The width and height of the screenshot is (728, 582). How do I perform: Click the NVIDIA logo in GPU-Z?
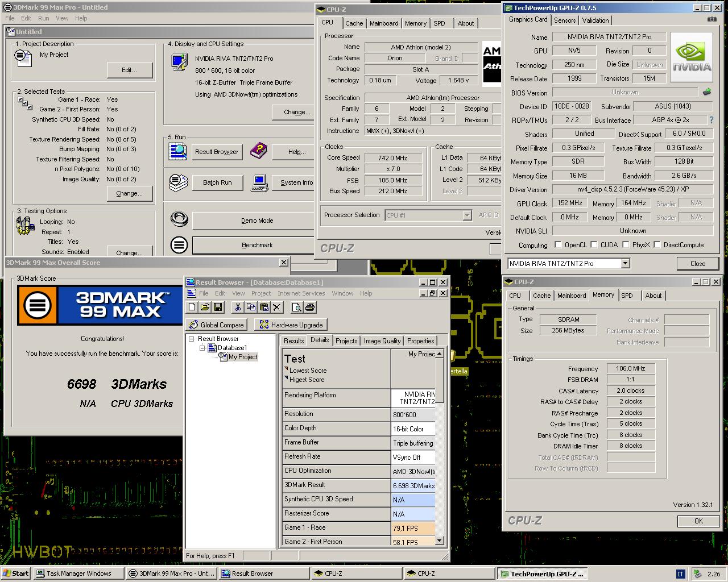point(692,58)
